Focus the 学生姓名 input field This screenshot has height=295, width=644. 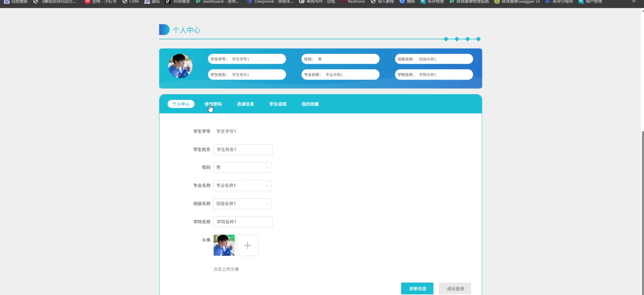click(243, 150)
